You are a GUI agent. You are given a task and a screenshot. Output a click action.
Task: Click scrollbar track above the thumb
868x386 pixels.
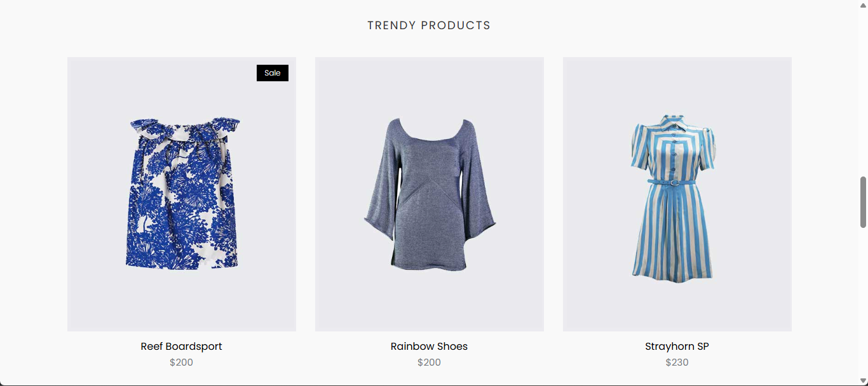coord(863,93)
